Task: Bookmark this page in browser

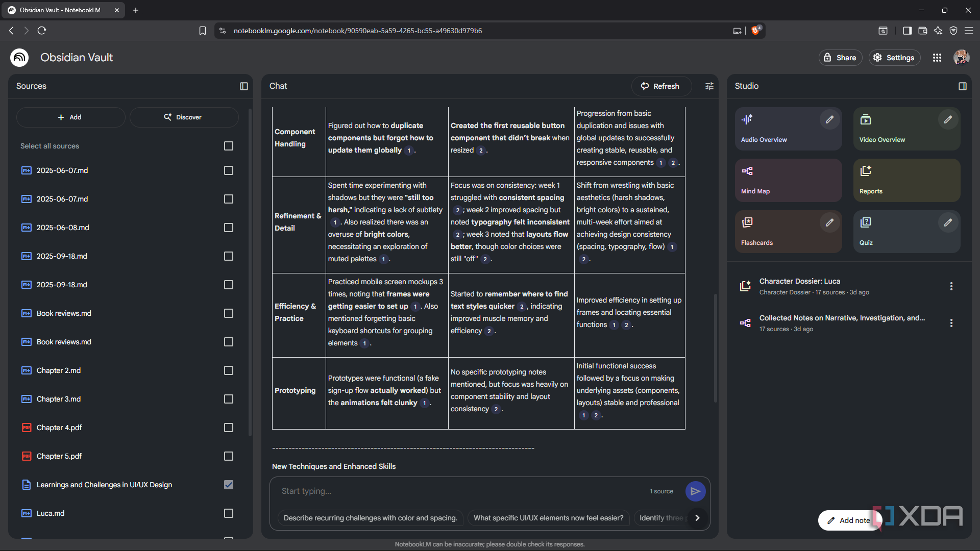Action: [203, 31]
